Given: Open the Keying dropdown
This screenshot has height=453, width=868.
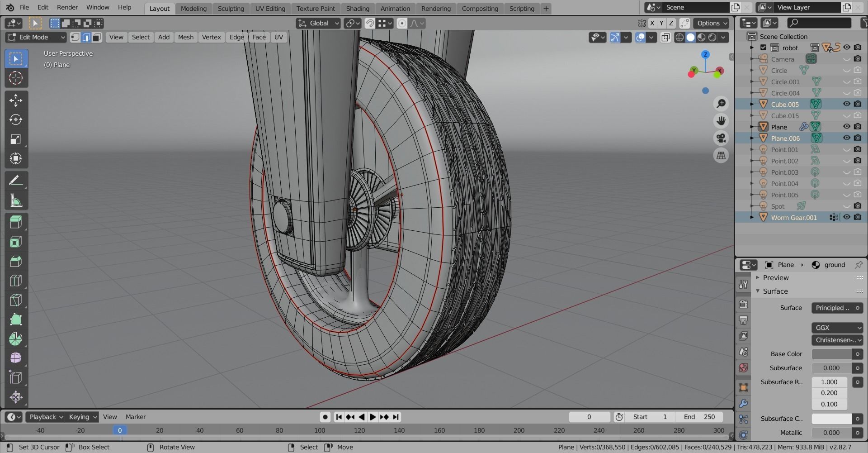Looking at the screenshot, I should [82, 417].
